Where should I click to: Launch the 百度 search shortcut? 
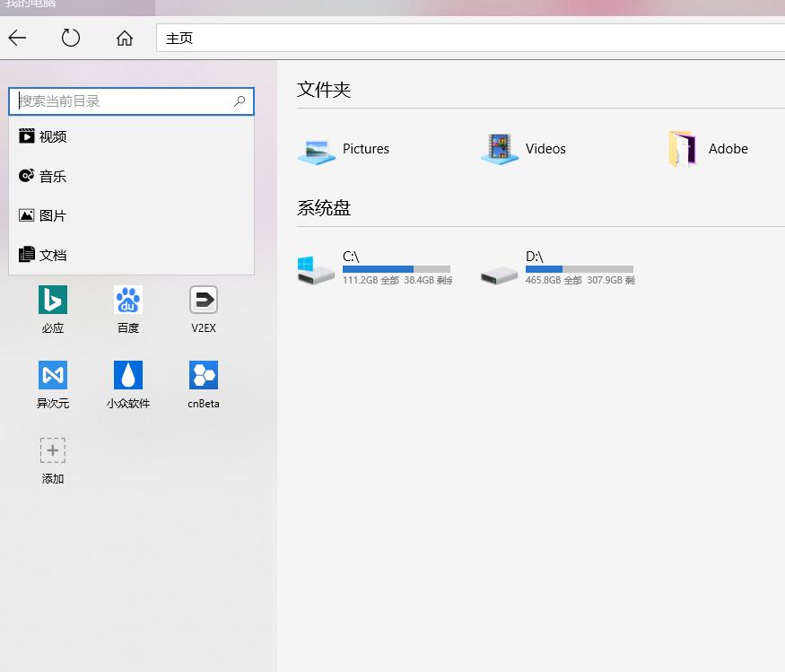click(x=127, y=310)
